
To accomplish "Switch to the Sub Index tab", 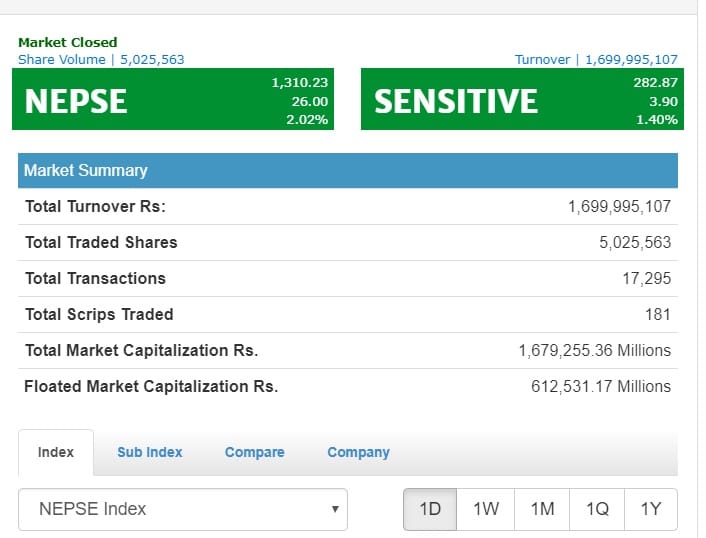I will click(x=149, y=452).
